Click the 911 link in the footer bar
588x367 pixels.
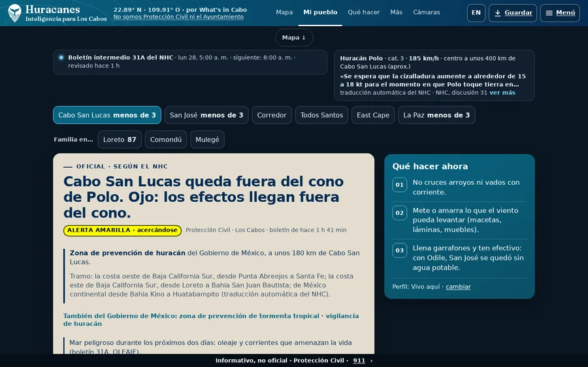pyautogui.click(x=359, y=360)
